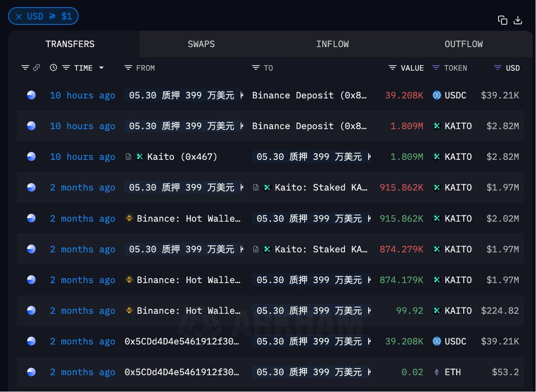Click USDC token icon in 10 hours ago row
The width and height of the screenshot is (536, 392).
pos(437,95)
